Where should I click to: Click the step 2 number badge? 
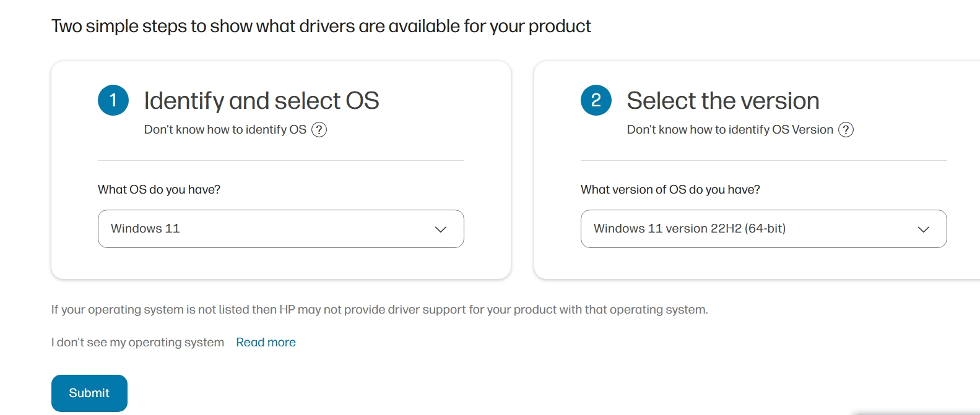(x=596, y=100)
